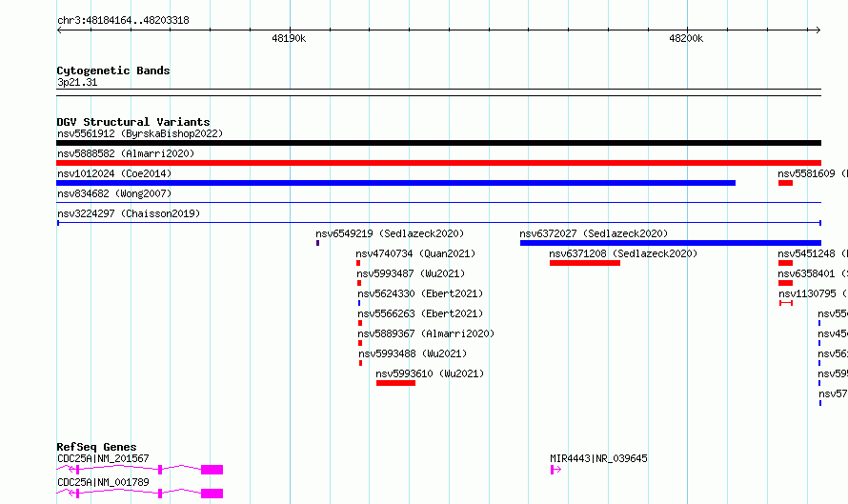The width and height of the screenshot is (848, 504).
Task: Click the RefSeq Genes track title
Action: (96, 447)
